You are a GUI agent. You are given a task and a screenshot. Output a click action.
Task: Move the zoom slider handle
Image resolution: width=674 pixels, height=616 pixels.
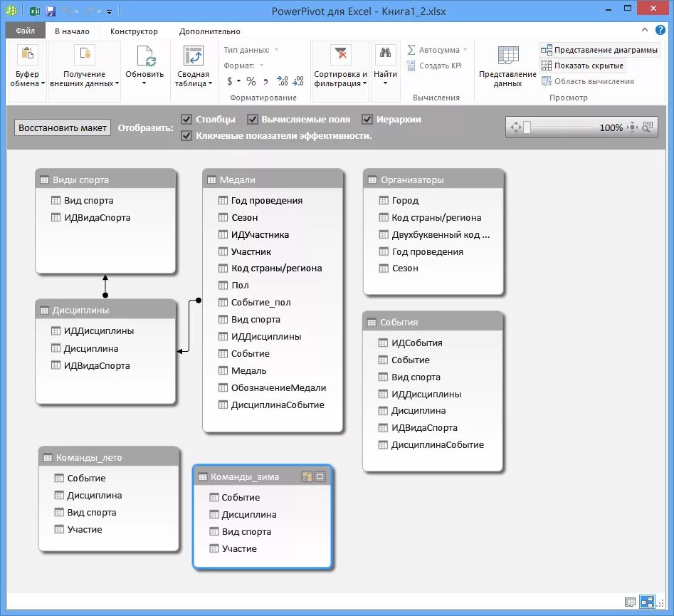(527, 127)
